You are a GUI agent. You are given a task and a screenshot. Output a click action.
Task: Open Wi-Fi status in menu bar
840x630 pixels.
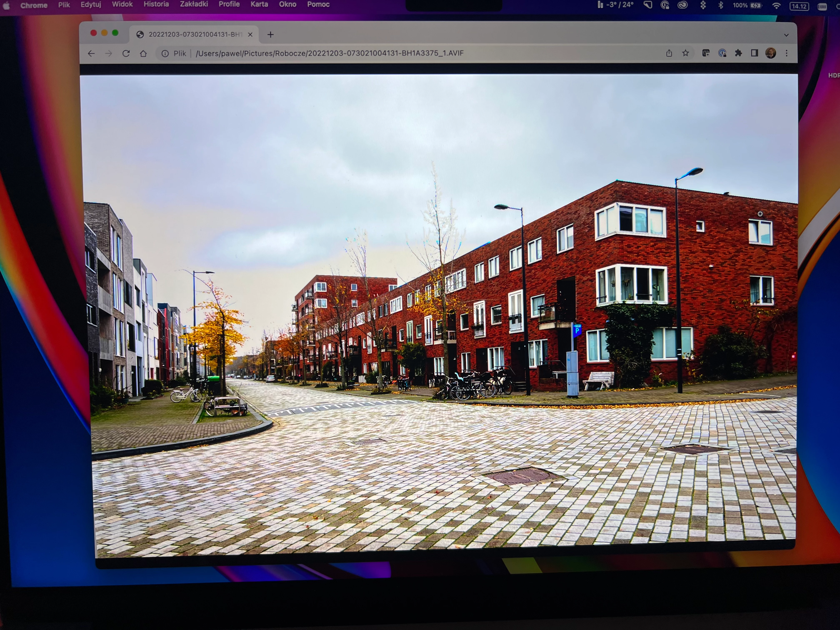776,6
